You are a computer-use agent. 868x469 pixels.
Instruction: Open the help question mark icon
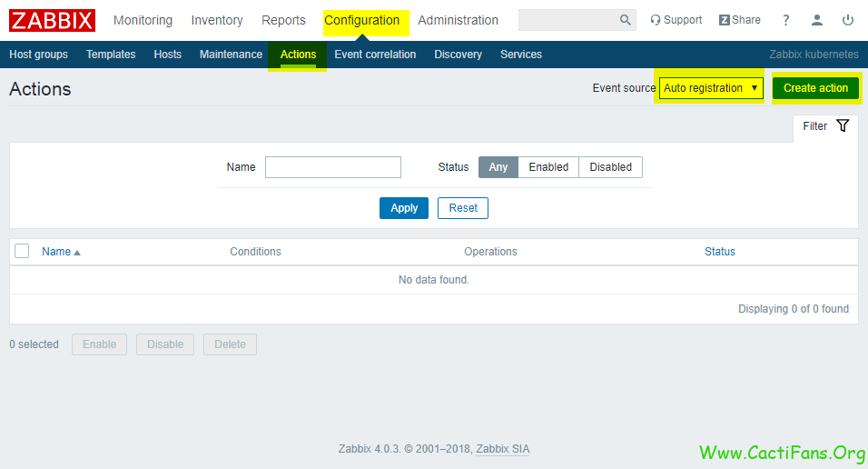tap(785, 21)
